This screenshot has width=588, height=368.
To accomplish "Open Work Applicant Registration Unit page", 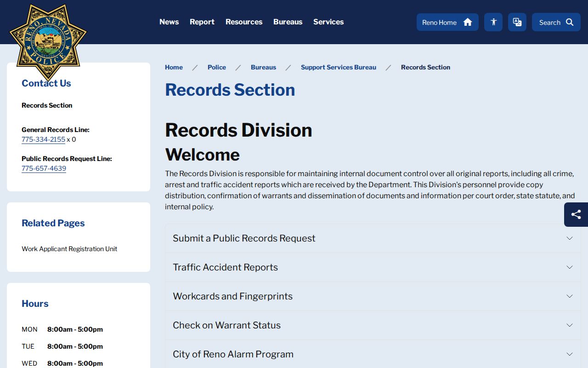I will [x=69, y=249].
